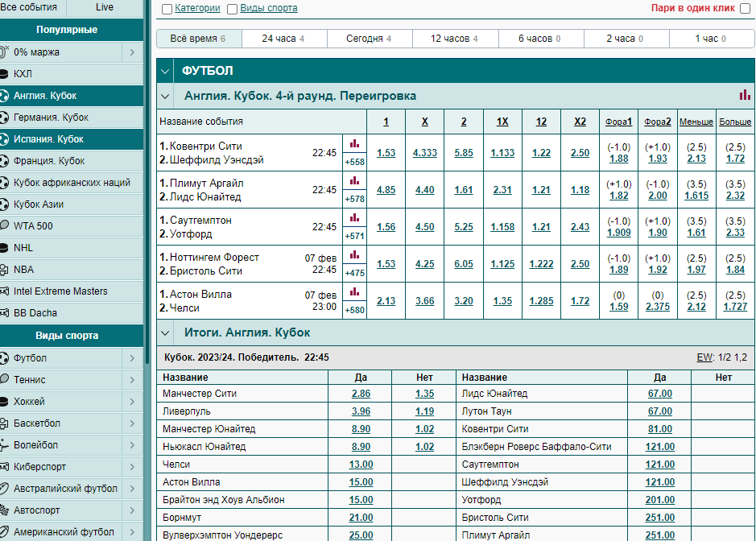
Task: Click the 0% маржа icon
Action: coord(4,52)
